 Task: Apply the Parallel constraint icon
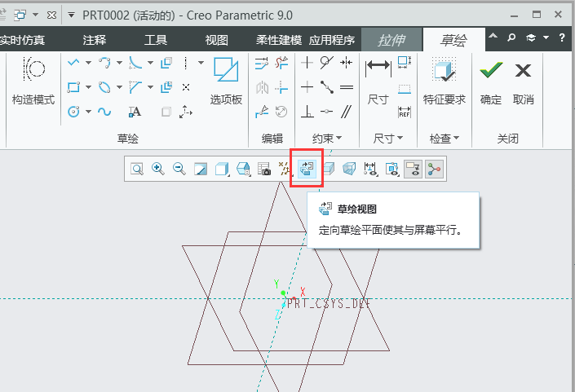(347, 112)
